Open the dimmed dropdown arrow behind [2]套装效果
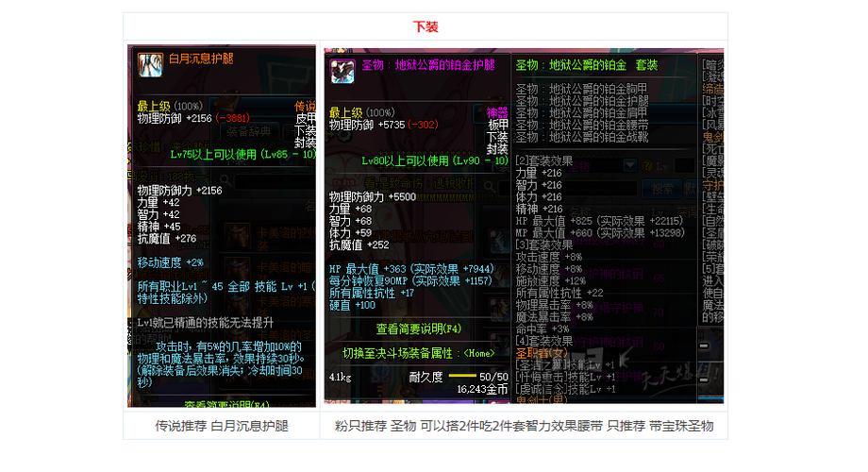Viewport: 868px width, 472px height. (x=629, y=165)
